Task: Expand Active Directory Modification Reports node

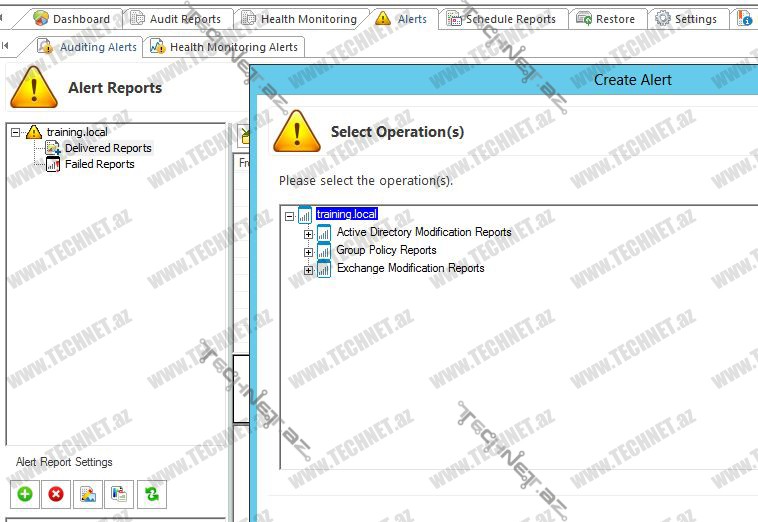Action: (x=309, y=234)
